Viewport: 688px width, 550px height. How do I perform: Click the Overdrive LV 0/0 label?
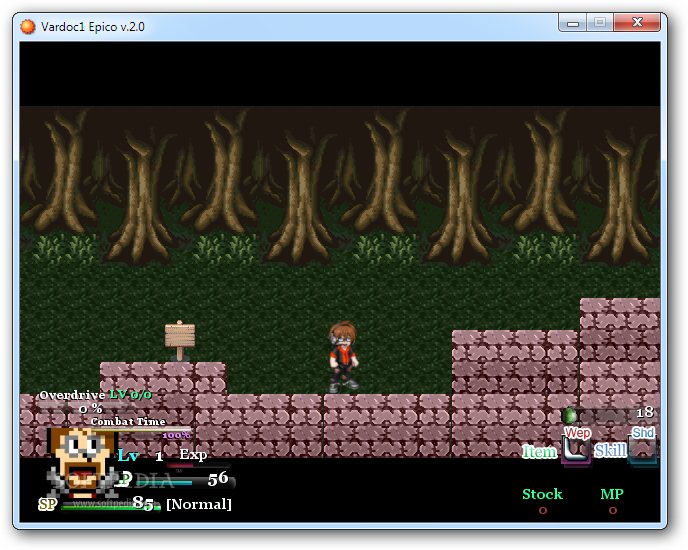pyautogui.click(x=96, y=395)
